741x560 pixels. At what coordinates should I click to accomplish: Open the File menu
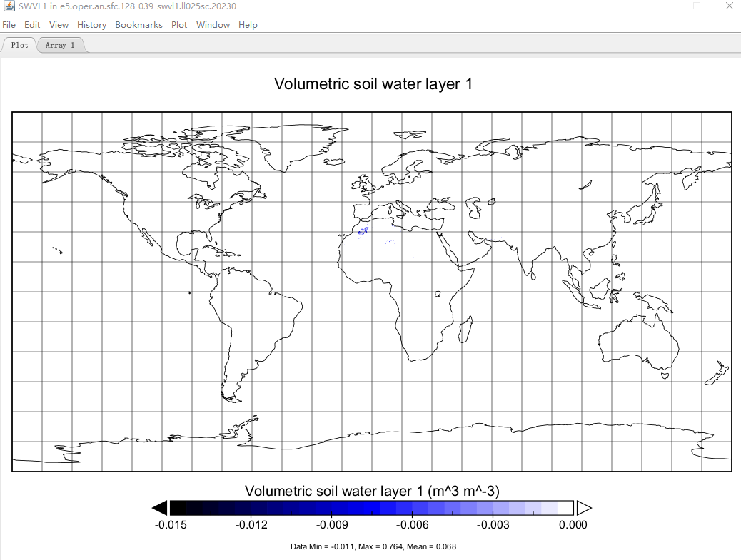(9, 24)
